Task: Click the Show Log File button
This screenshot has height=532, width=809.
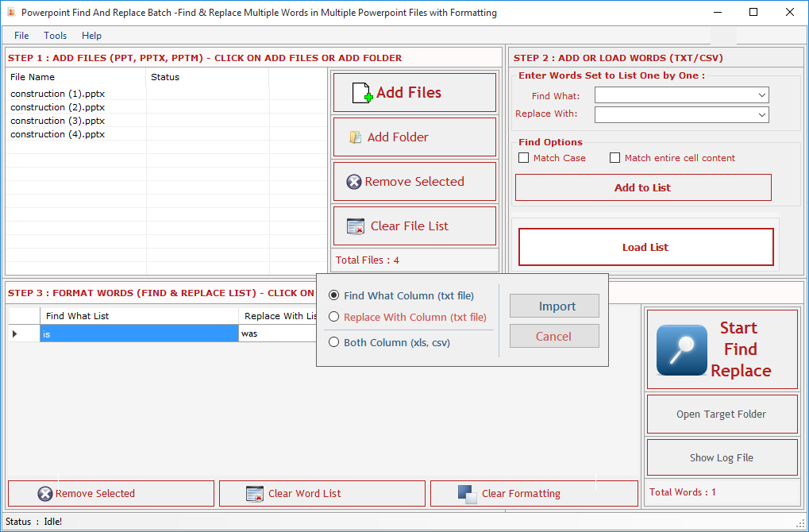Action: click(x=722, y=457)
